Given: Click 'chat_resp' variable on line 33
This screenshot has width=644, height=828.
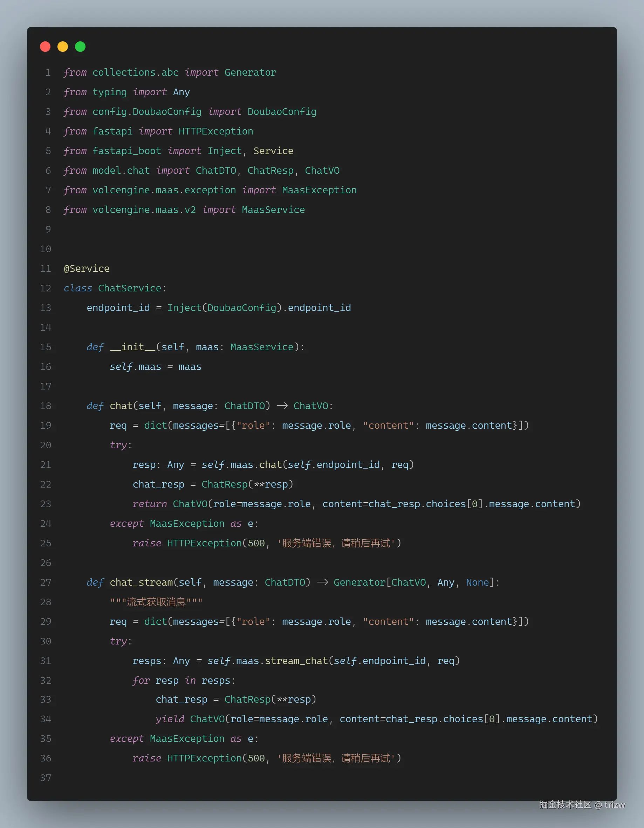Looking at the screenshot, I should point(181,699).
